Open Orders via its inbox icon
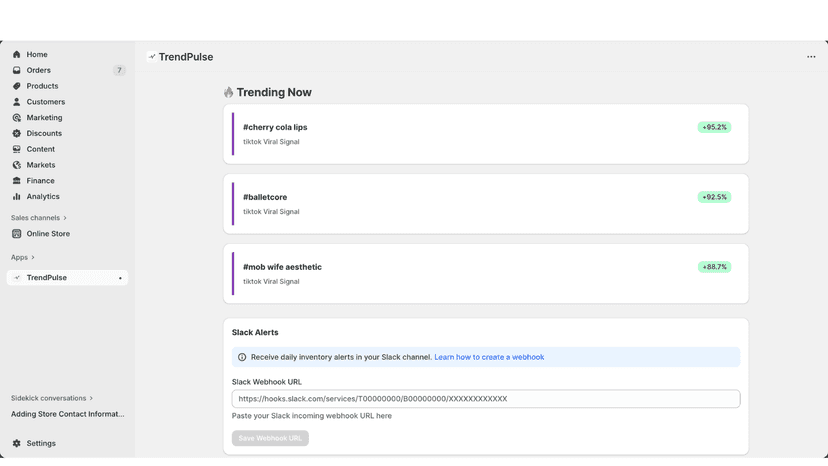Screen dimensions: 828x466 click(16, 70)
